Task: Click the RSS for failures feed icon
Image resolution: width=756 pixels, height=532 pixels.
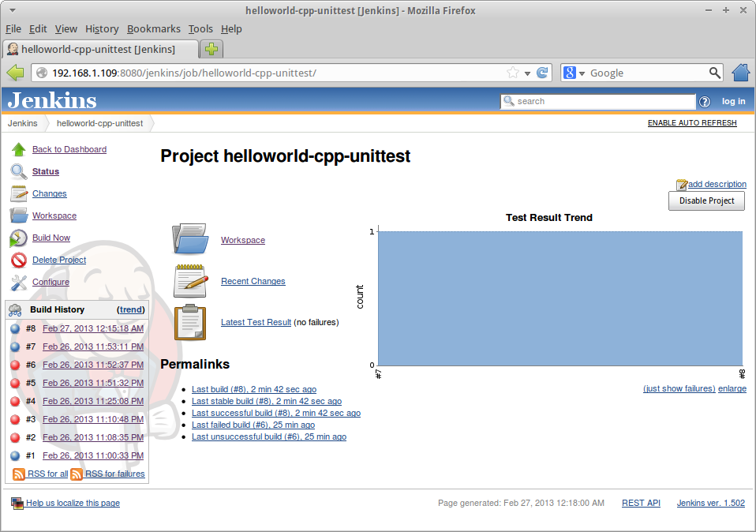Action: [77, 474]
